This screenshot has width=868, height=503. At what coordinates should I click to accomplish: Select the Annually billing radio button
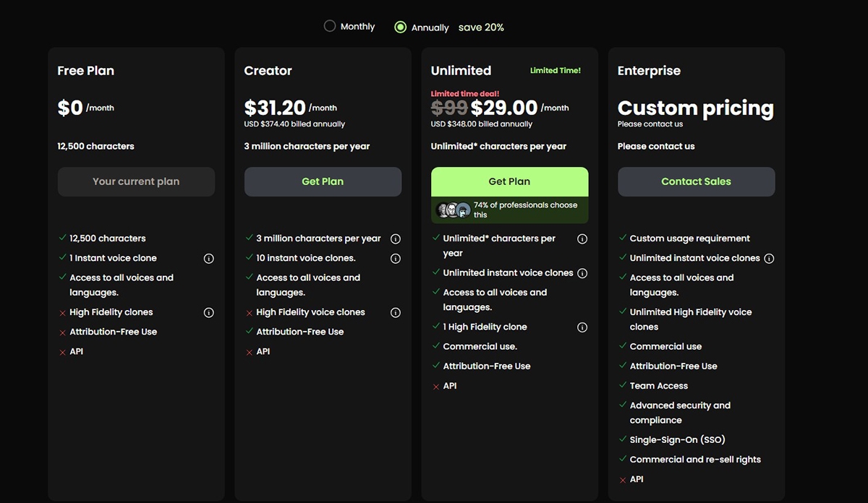(400, 27)
